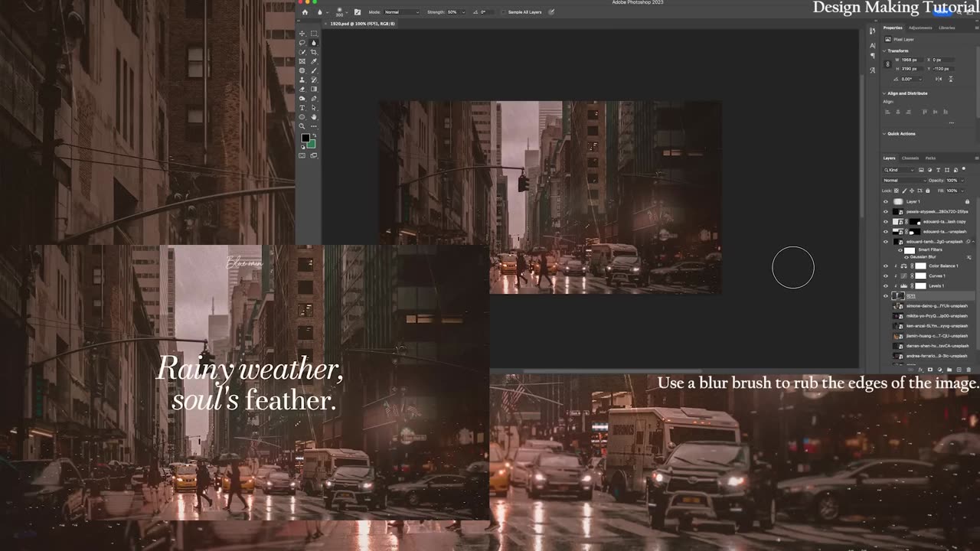The image size is (980, 551).
Task: Click the green background color swatch
Action: tap(312, 145)
